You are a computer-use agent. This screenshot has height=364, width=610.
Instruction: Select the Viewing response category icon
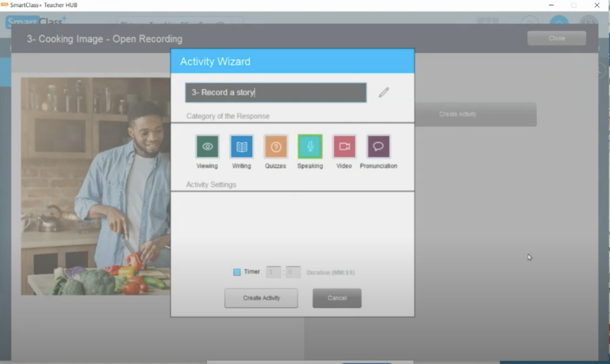pyautogui.click(x=207, y=146)
